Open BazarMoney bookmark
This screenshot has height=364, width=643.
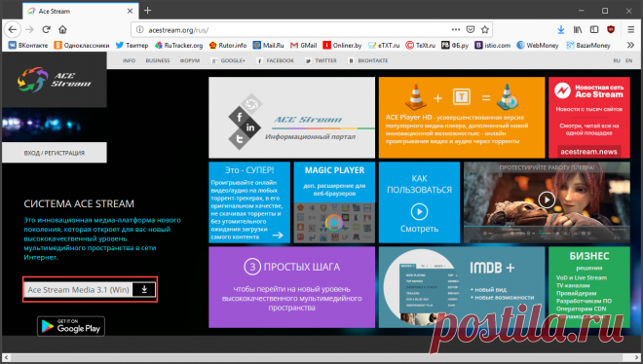click(x=588, y=45)
